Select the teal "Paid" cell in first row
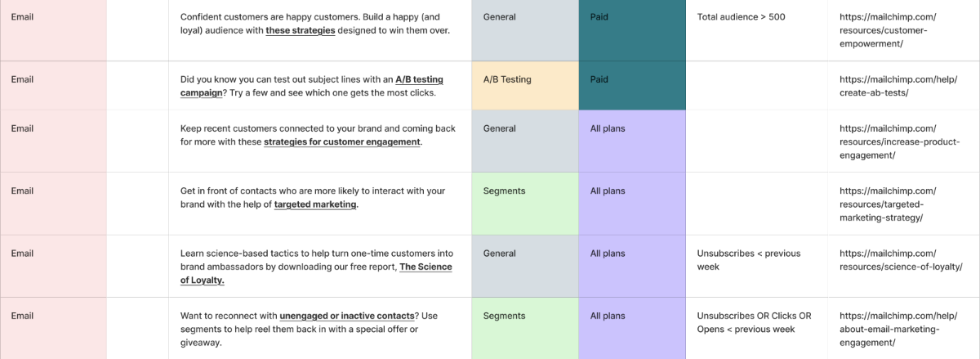Viewport: 980px width, 359px height. point(632,30)
